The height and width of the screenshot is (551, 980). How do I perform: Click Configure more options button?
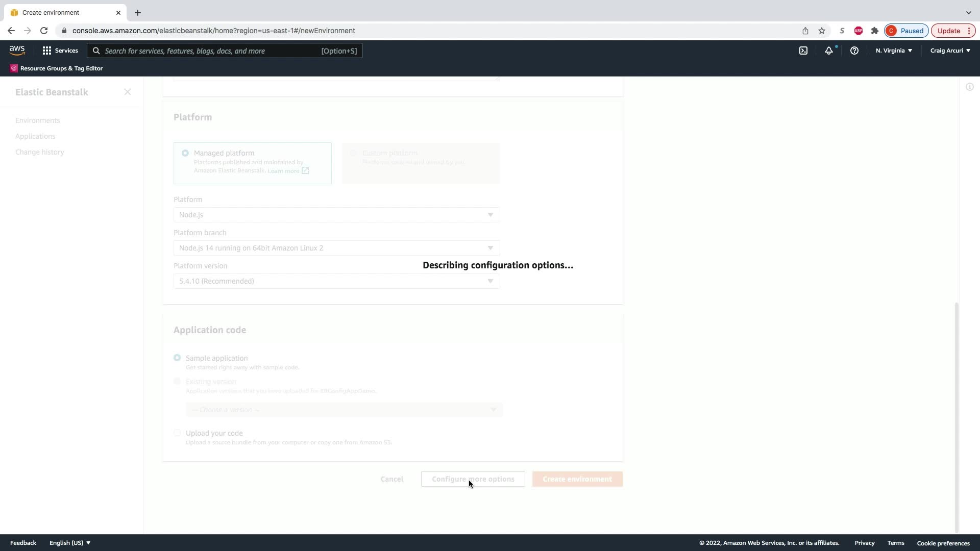[x=473, y=479]
